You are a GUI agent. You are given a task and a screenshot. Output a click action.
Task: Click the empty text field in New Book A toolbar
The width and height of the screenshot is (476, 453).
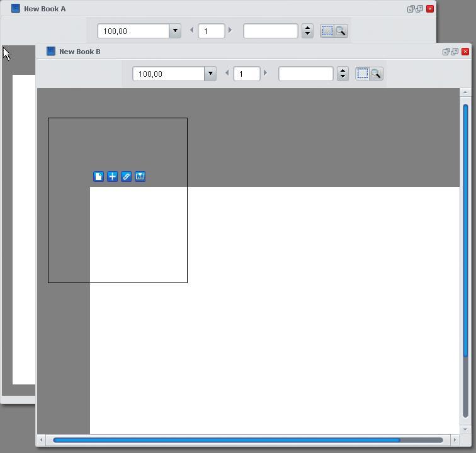271,31
